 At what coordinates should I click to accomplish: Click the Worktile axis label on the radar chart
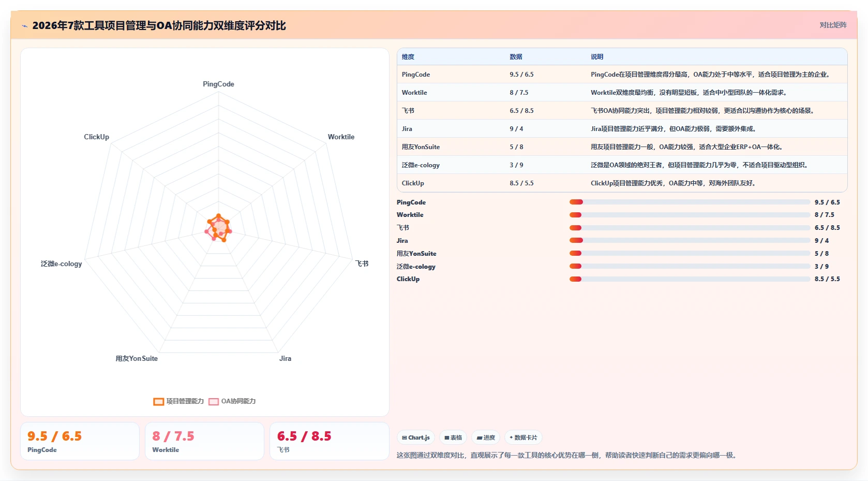[341, 137]
